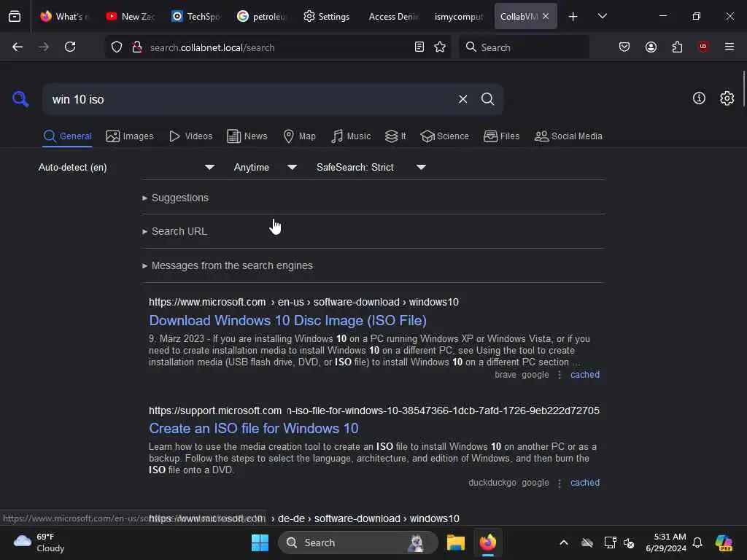The image size is (747, 560).
Task: Click the win 10 iso search field
Action: pos(248,99)
